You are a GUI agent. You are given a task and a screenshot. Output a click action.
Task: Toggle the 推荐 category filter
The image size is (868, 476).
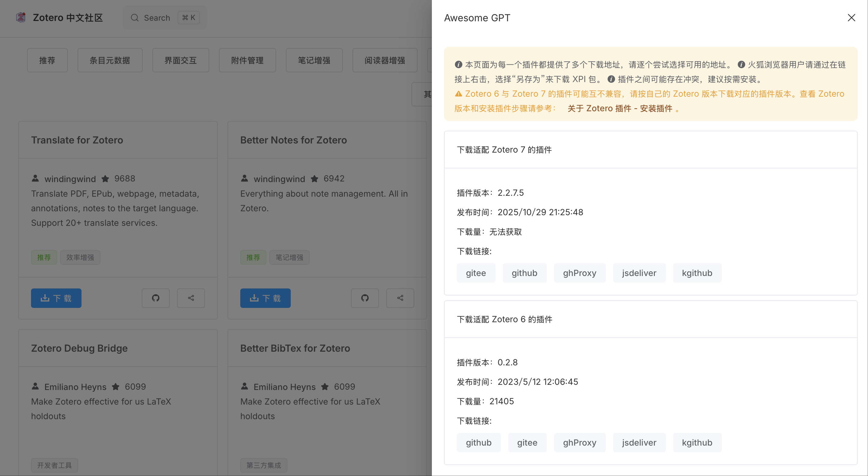pos(47,60)
